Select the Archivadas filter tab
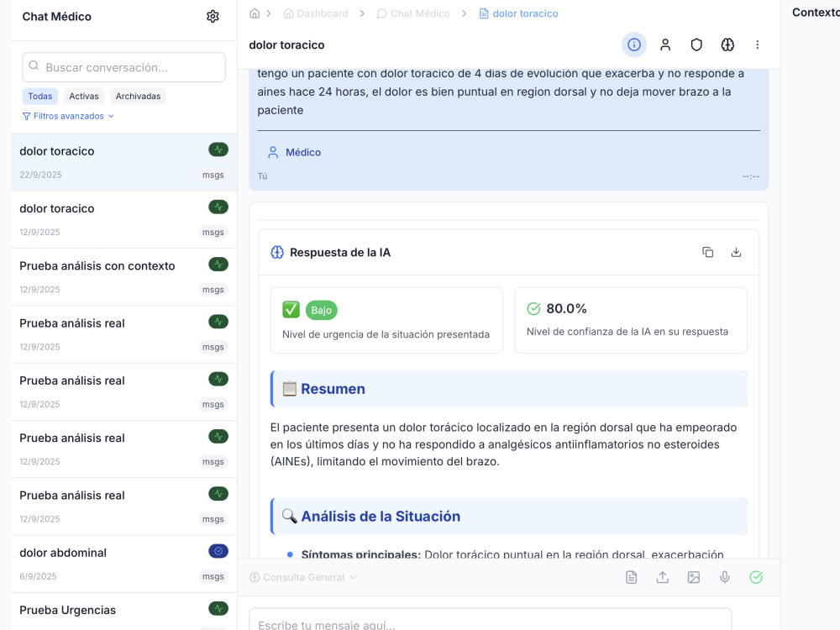The width and height of the screenshot is (840, 630). point(139,96)
